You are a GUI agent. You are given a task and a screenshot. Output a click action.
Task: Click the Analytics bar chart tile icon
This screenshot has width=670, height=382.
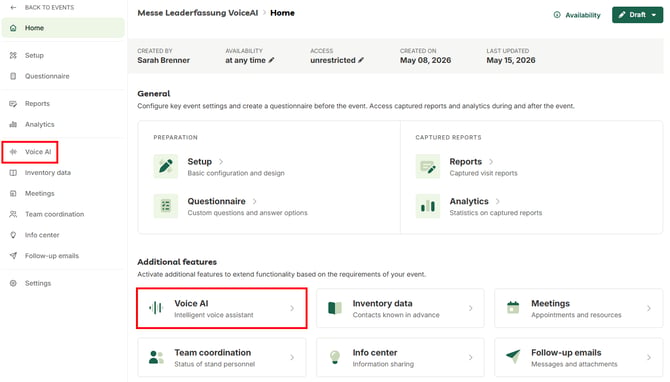point(428,206)
